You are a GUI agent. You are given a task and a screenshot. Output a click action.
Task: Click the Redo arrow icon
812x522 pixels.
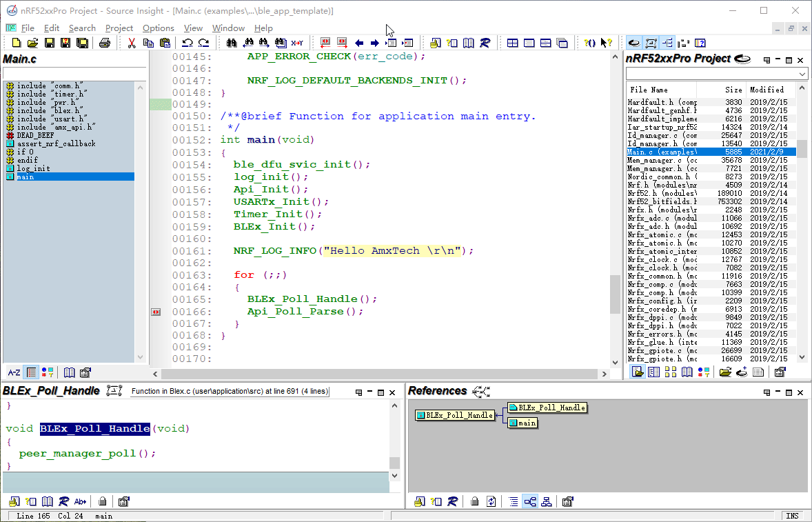pos(204,43)
